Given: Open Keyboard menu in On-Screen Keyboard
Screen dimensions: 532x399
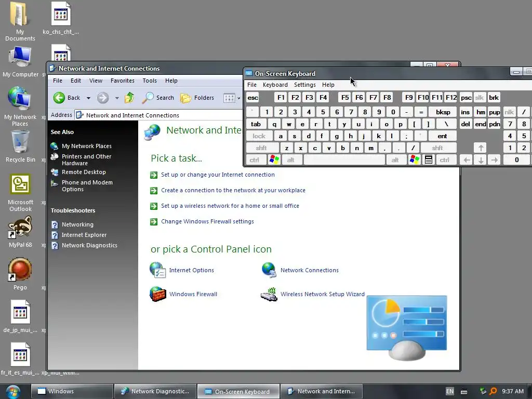Looking at the screenshot, I should (x=275, y=85).
